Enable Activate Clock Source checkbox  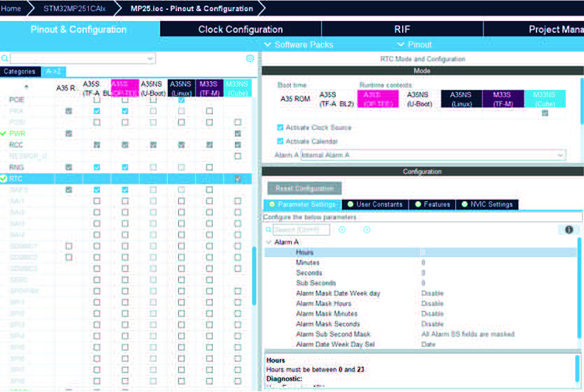(280, 127)
